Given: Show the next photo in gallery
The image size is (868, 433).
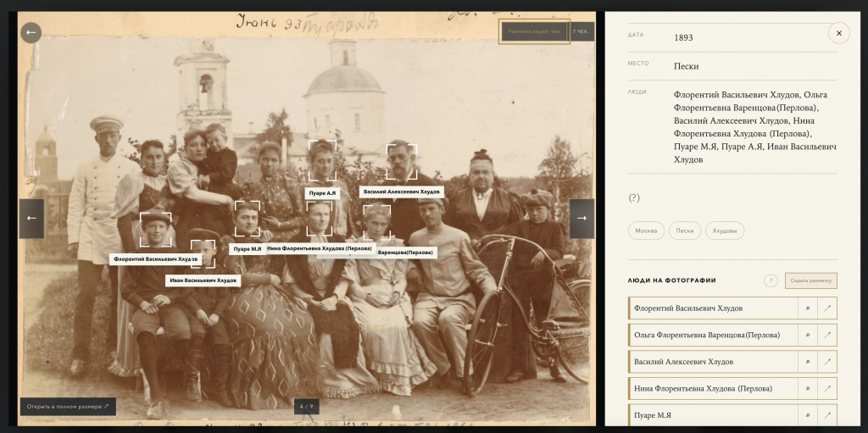Looking at the screenshot, I should tap(581, 219).
